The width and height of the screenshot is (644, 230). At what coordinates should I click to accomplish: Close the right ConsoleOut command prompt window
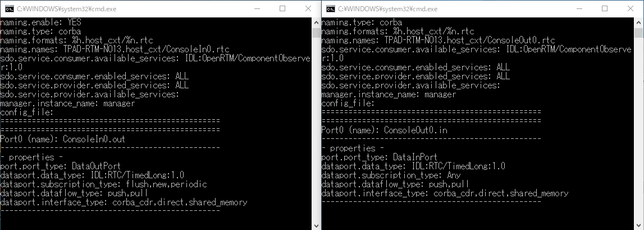[x=631, y=8]
